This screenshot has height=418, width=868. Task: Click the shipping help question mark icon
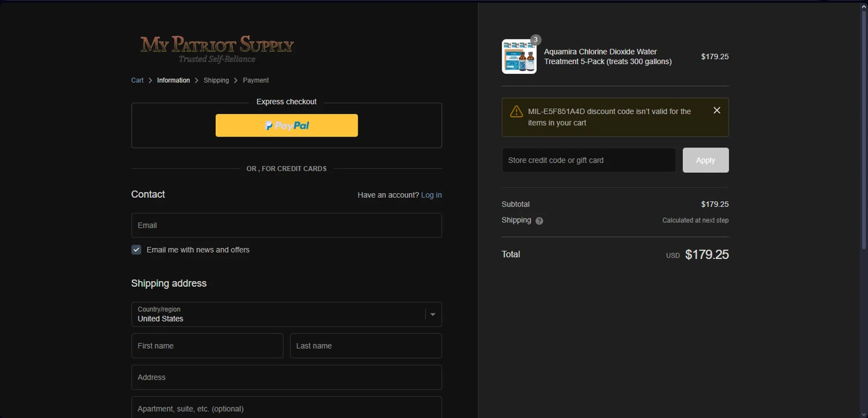point(539,221)
